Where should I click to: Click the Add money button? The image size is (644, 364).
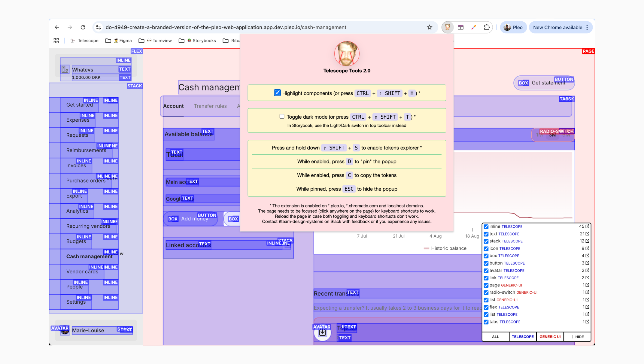pos(195,219)
